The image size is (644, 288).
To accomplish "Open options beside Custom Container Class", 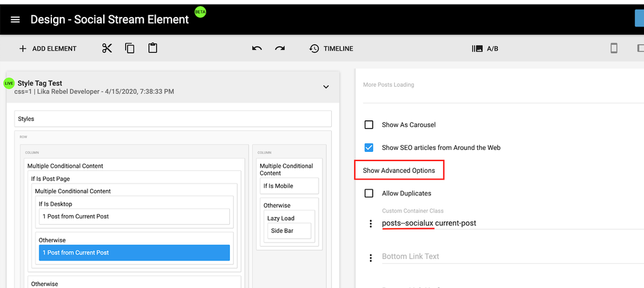I will 371,224.
